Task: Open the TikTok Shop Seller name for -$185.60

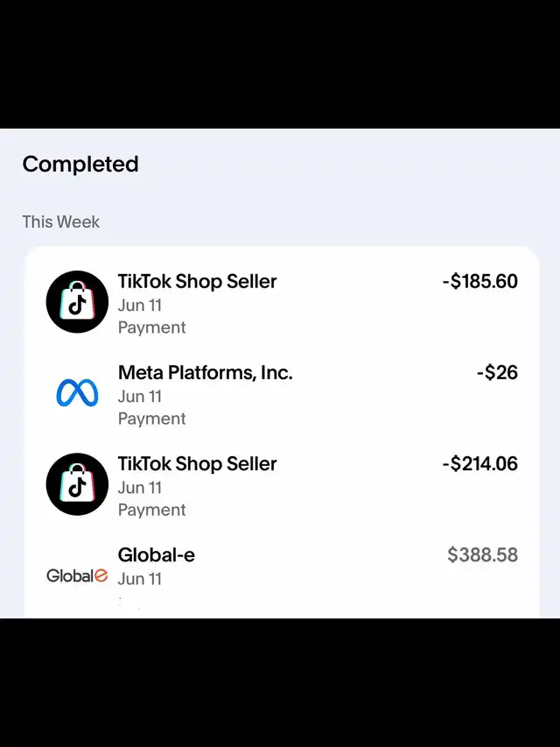Action: tap(197, 281)
